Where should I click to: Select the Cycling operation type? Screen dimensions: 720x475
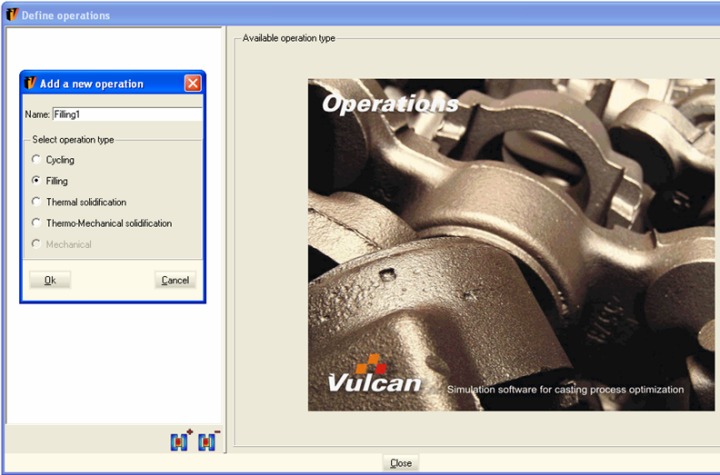pos(37,160)
